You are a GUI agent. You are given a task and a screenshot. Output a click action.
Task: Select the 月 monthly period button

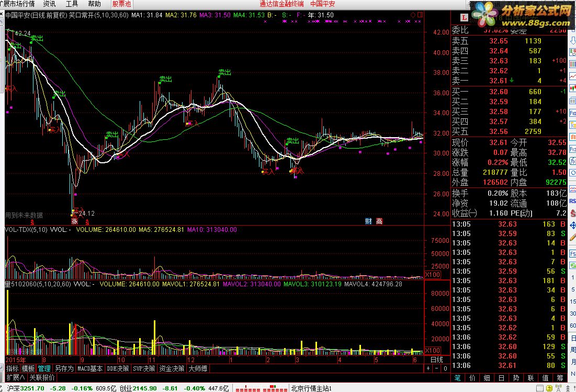573,362
